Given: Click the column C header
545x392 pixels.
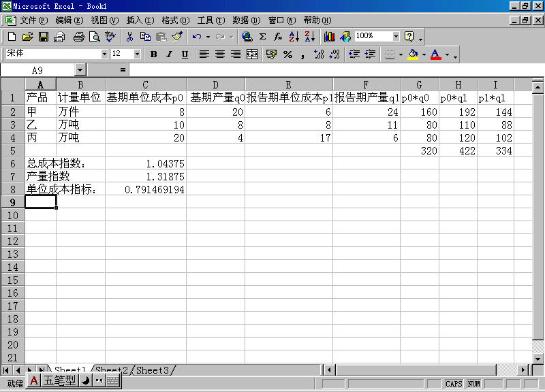Looking at the screenshot, I should coord(146,84).
